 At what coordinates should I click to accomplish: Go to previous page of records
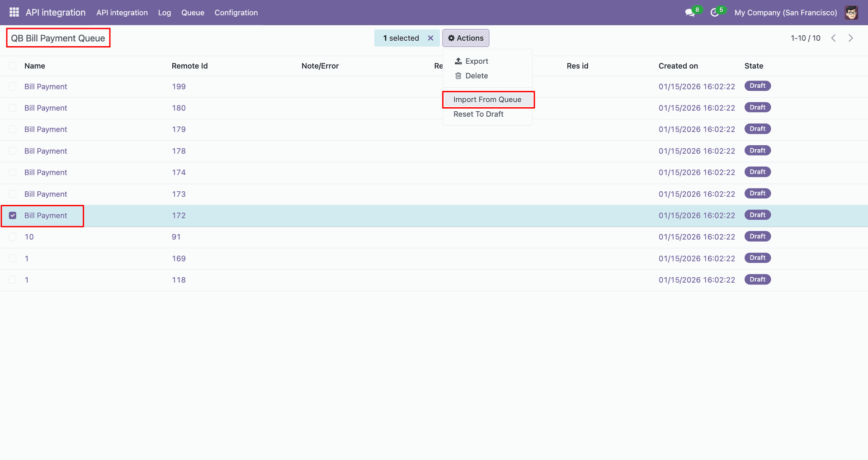(x=833, y=38)
